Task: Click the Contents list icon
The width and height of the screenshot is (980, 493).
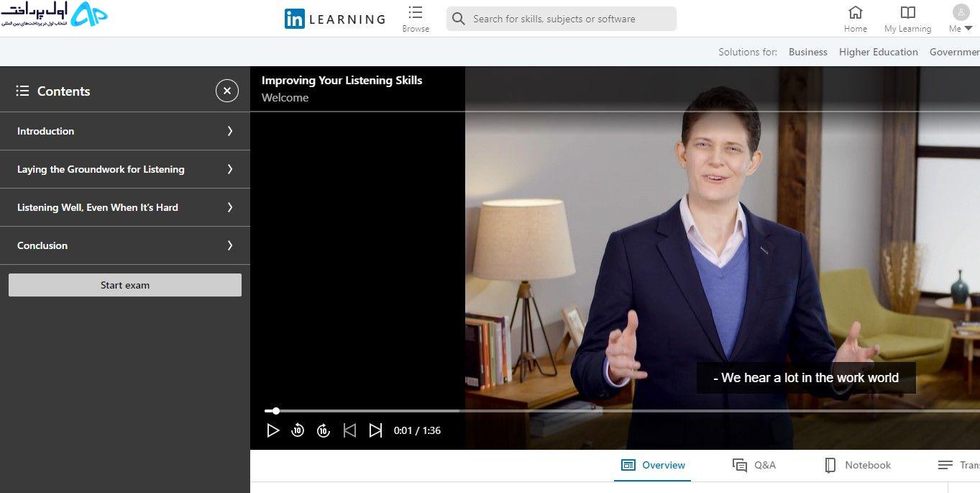Action: pyautogui.click(x=22, y=91)
